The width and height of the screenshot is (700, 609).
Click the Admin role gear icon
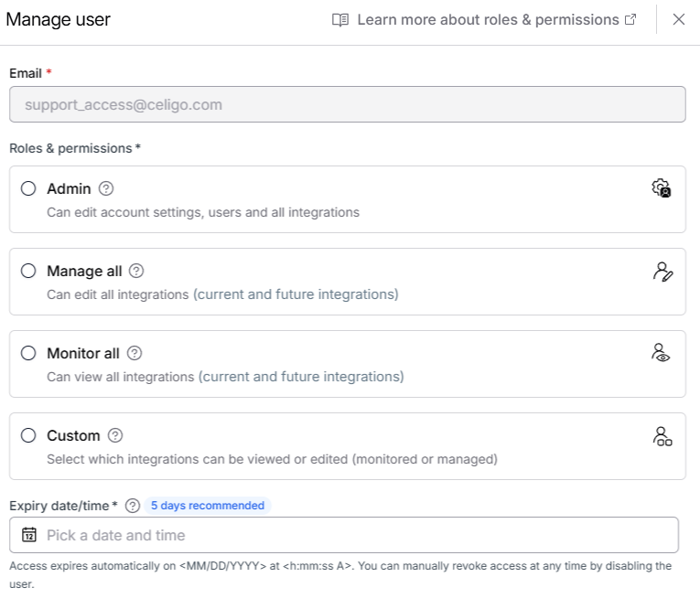coord(662,188)
